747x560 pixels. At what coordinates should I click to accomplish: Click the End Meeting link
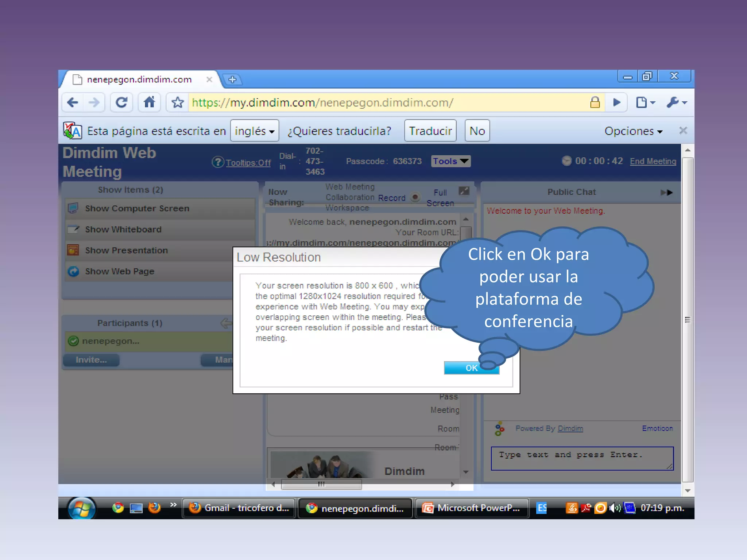(653, 161)
